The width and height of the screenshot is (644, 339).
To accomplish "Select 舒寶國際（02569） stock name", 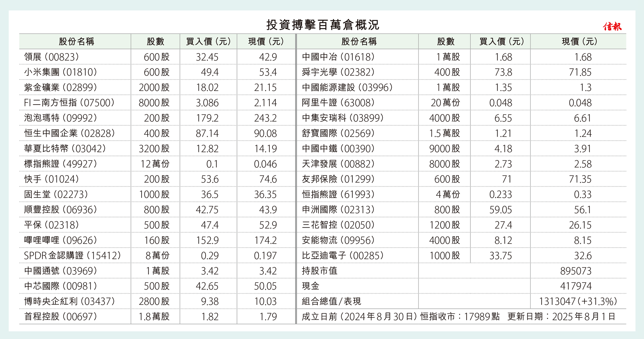I will pos(338,133).
